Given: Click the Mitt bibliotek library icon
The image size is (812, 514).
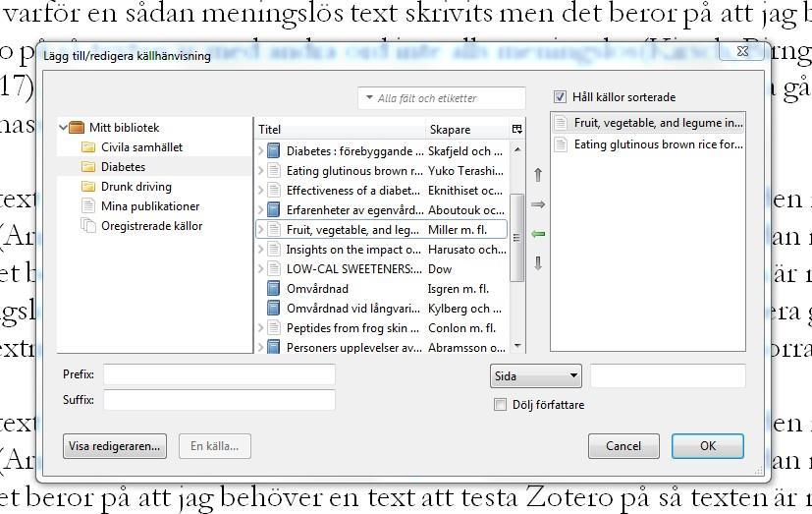Looking at the screenshot, I should pyautogui.click(x=77, y=127).
